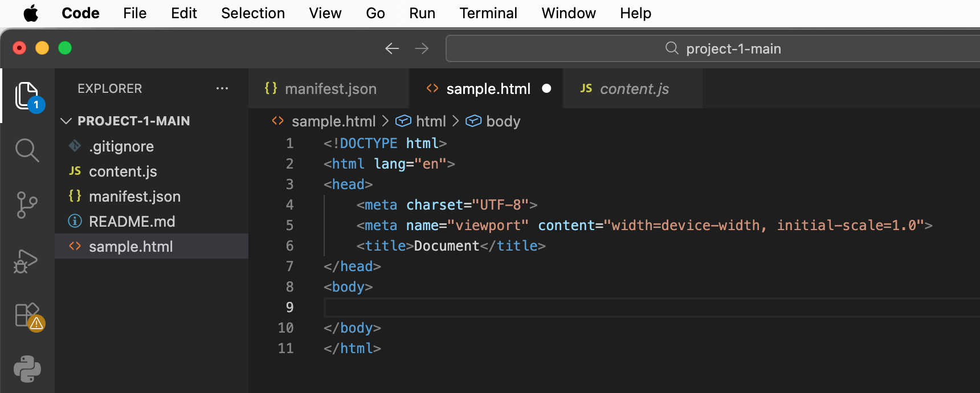
Task: Click the html breadcrumb segment
Action: [x=430, y=121]
